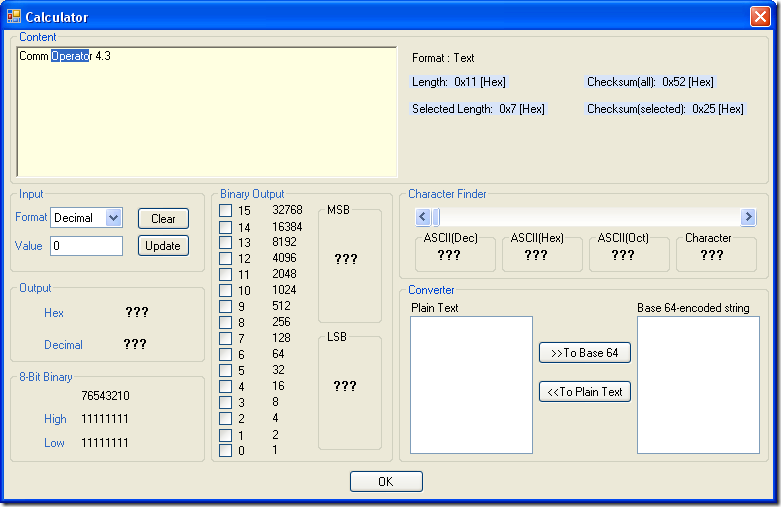Click the Format : Text label

point(443,58)
